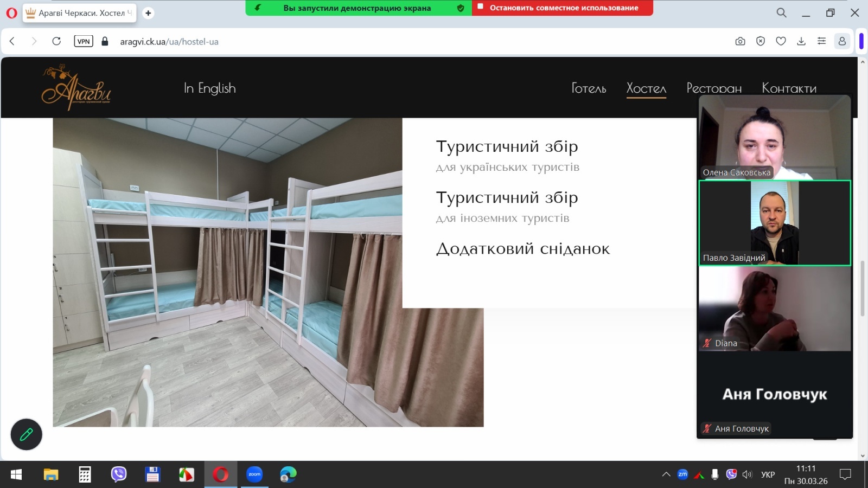The height and width of the screenshot is (488, 868).
Task: Click the snapshot camera icon in address bar
Action: (740, 41)
